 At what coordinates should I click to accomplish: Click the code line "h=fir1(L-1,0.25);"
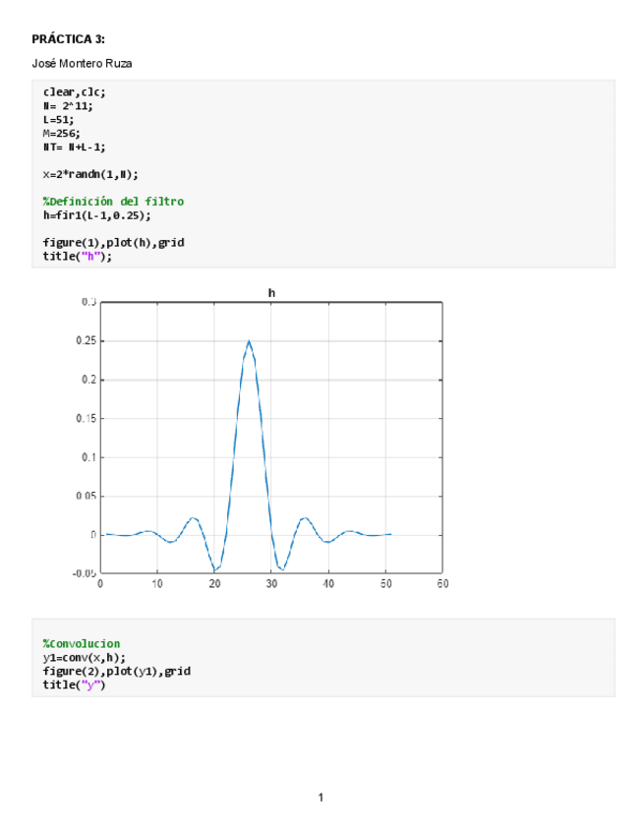(96, 215)
